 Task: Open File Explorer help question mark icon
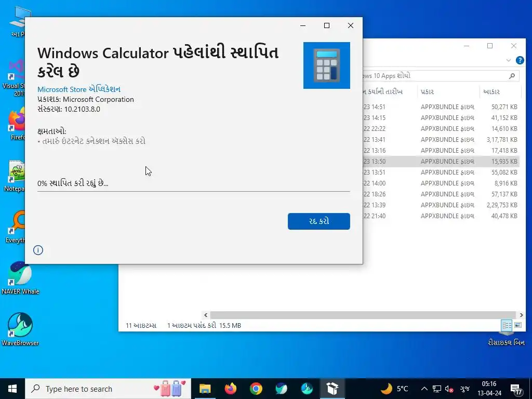[x=520, y=60]
